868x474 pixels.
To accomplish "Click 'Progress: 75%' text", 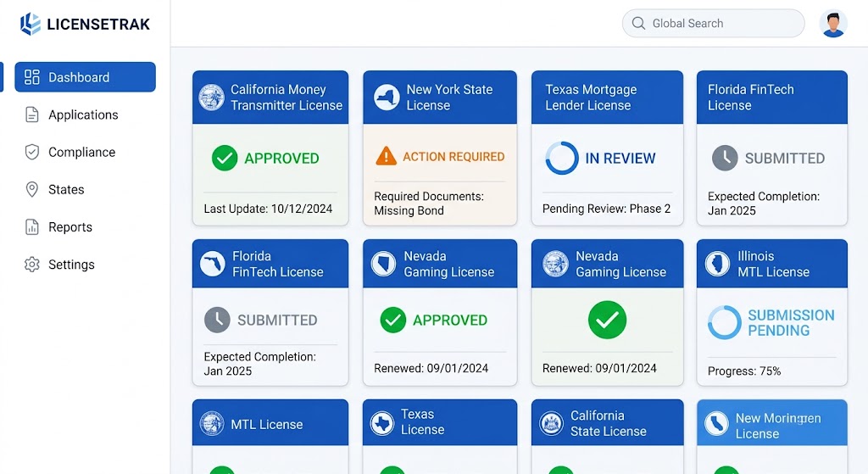I will point(744,371).
